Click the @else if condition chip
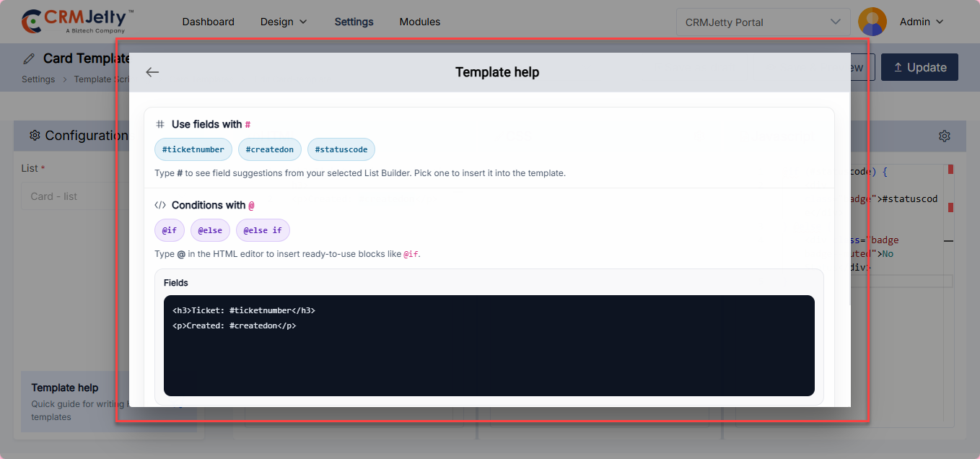 [x=262, y=230]
